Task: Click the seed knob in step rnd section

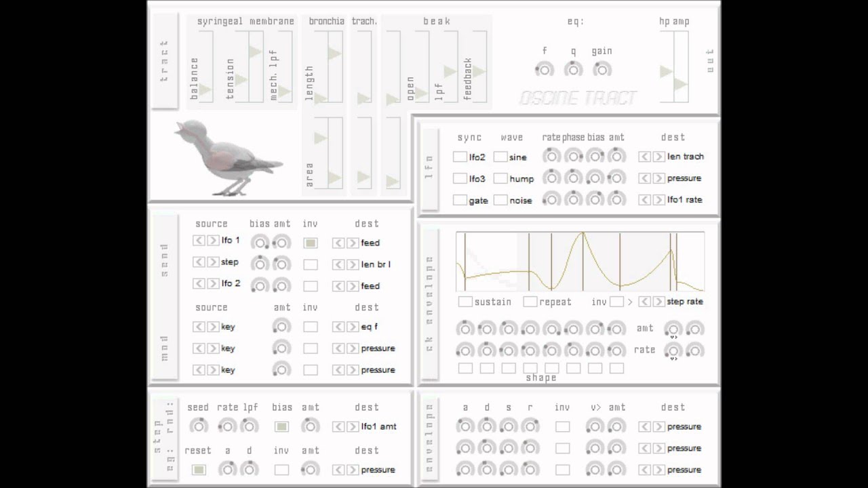Action: [x=198, y=426]
